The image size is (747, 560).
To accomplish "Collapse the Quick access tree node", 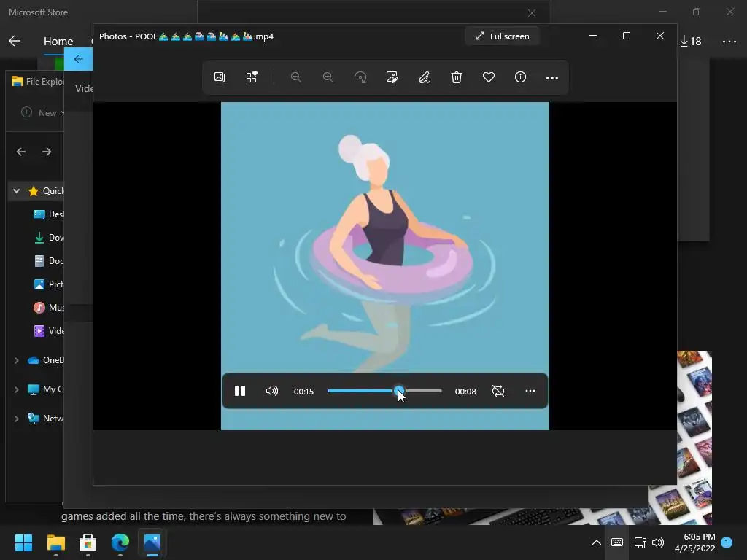I will 16,191.
